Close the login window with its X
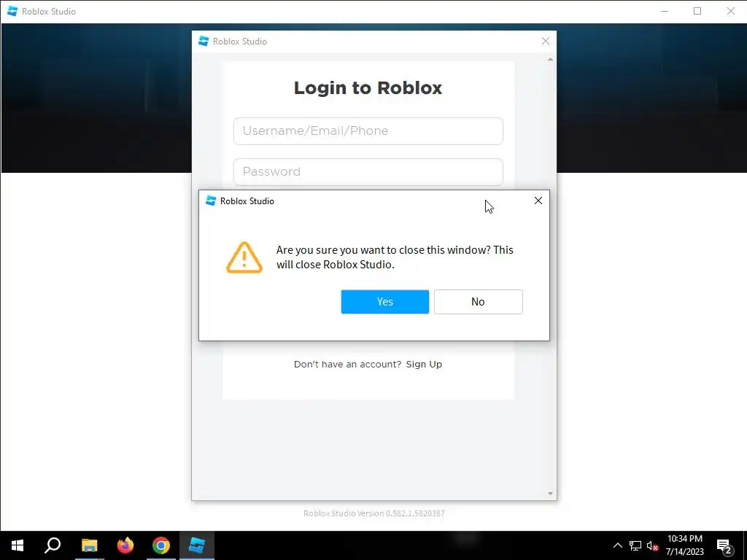 (x=546, y=42)
